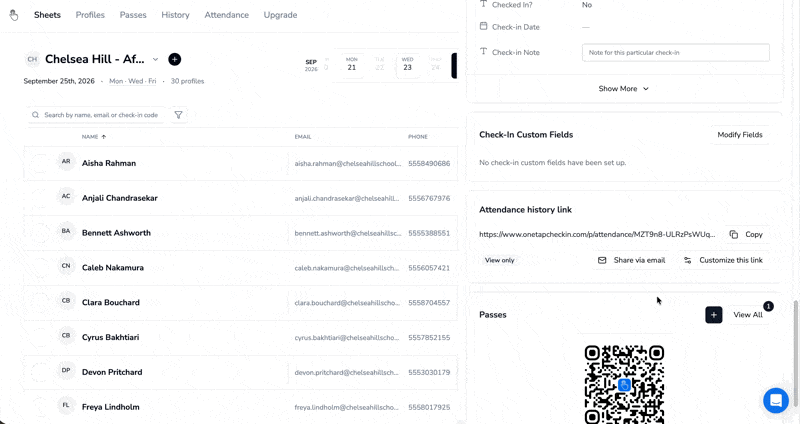Select Wednesday 23 in date strip

(407, 65)
